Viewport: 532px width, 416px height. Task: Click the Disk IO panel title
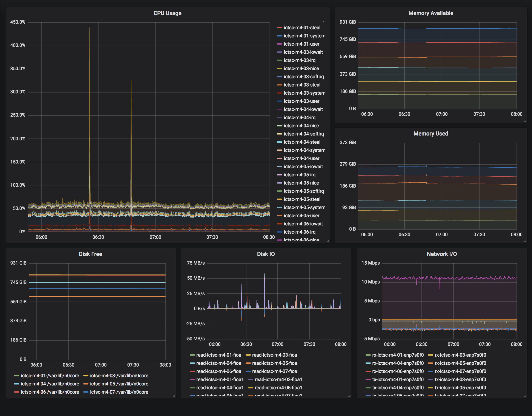pos(266,254)
